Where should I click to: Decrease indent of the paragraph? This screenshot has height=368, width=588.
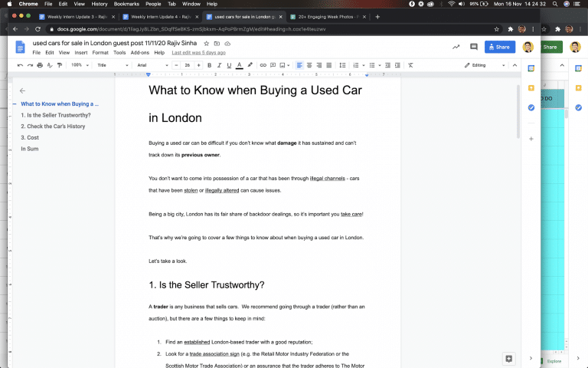click(387, 65)
